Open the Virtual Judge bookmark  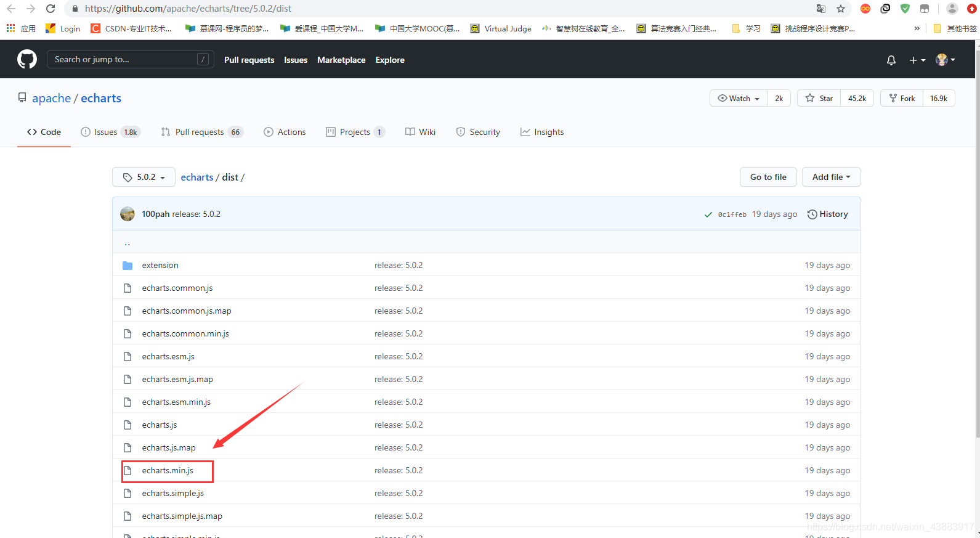tap(501, 28)
